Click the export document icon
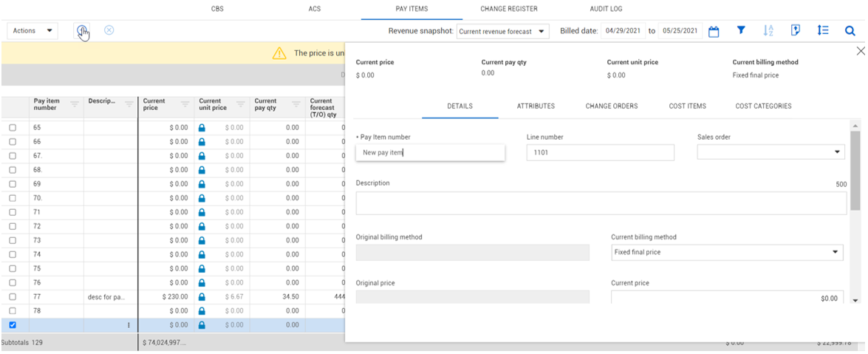The image size is (868, 354). 796,30
